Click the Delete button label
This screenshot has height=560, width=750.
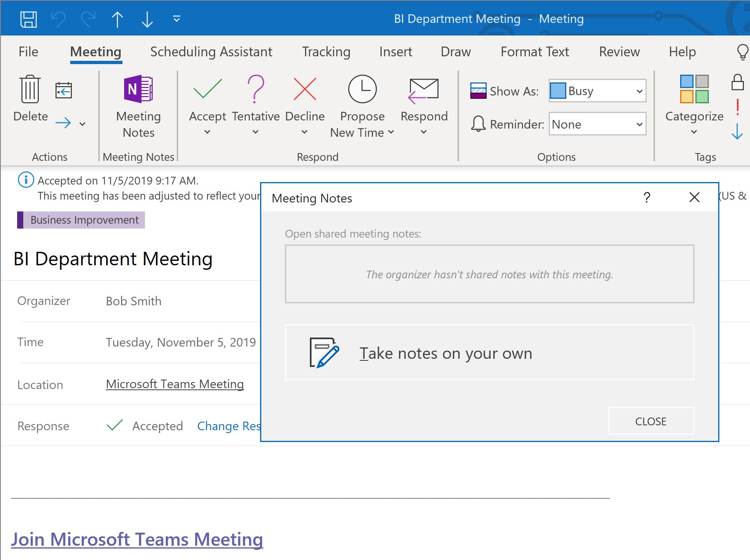pos(31,116)
